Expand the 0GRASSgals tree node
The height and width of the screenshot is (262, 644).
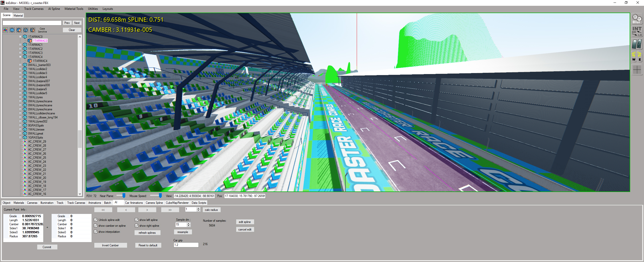tap(20, 125)
